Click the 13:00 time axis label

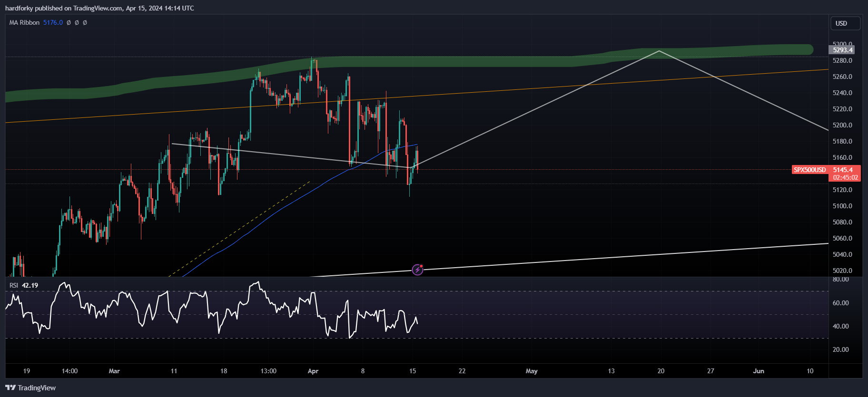pos(268,371)
